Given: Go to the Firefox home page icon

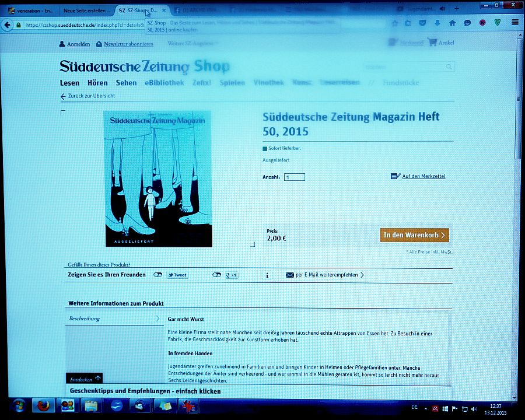Looking at the screenshot, I should click(x=452, y=23).
